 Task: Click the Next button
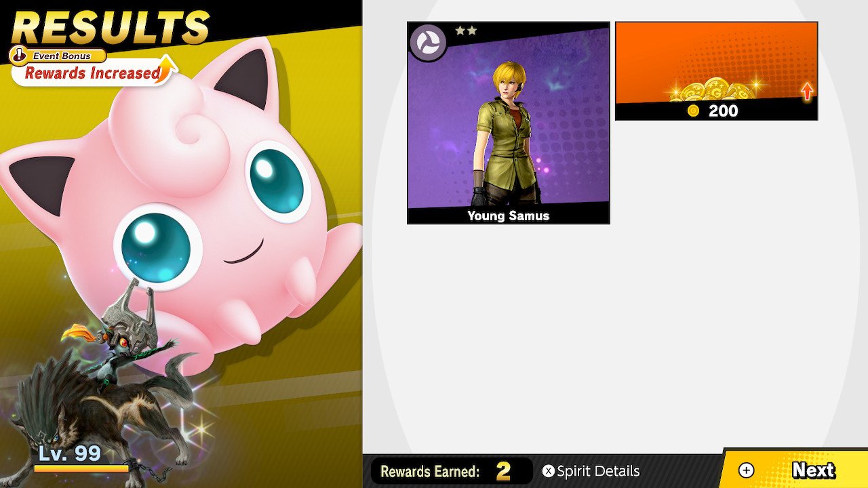tap(793, 470)
